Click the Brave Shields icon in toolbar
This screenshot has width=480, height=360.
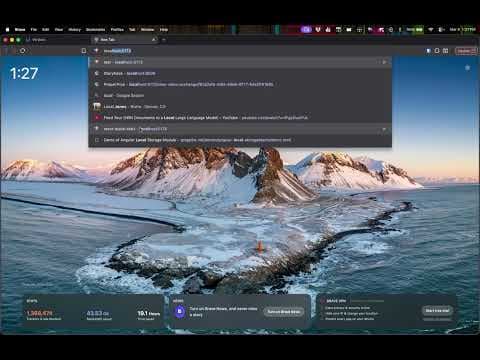[x=428, y=51]
